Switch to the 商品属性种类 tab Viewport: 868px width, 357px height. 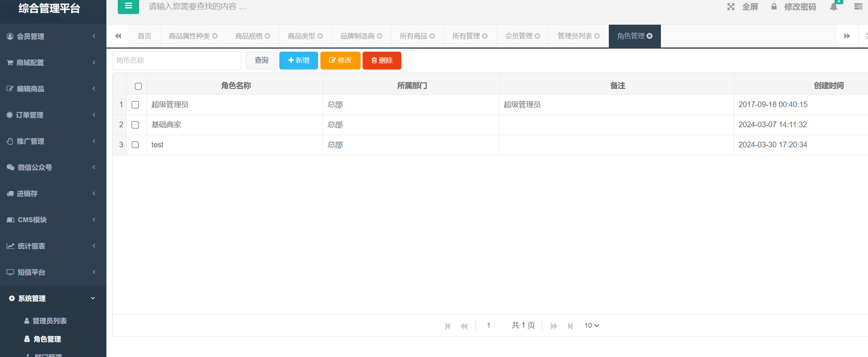pyautogui.click(x=189, y=36)
